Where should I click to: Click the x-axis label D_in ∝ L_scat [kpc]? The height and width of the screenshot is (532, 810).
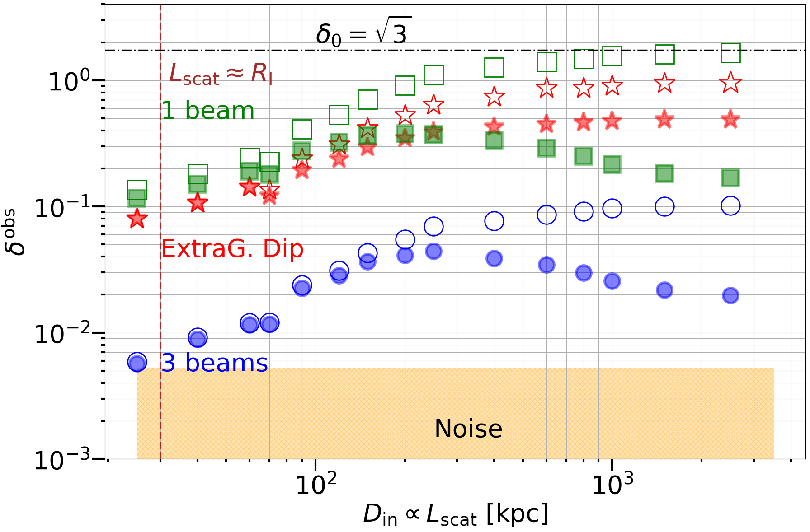click(456, 515)
